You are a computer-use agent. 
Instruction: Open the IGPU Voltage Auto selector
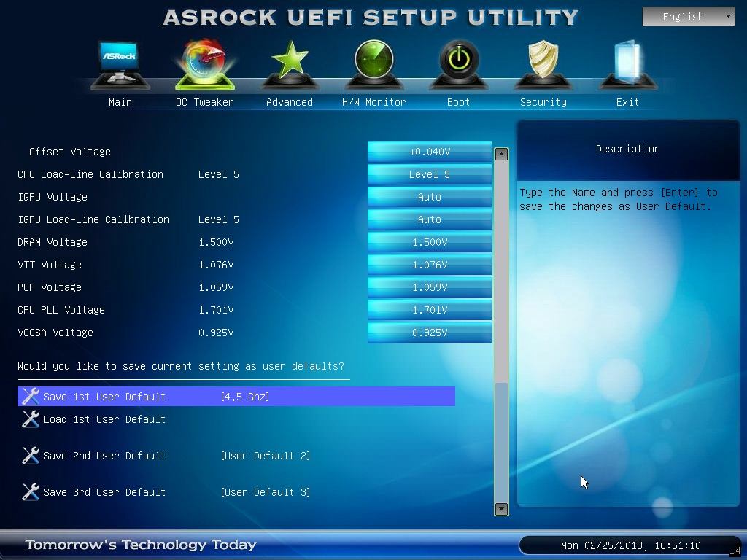coord(430,197)
